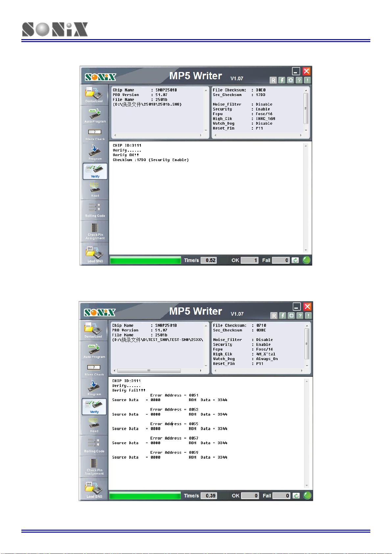Select the R icon in Verify Fail window
This screenshot has width=392, height=554.
[x=274, y=316]
